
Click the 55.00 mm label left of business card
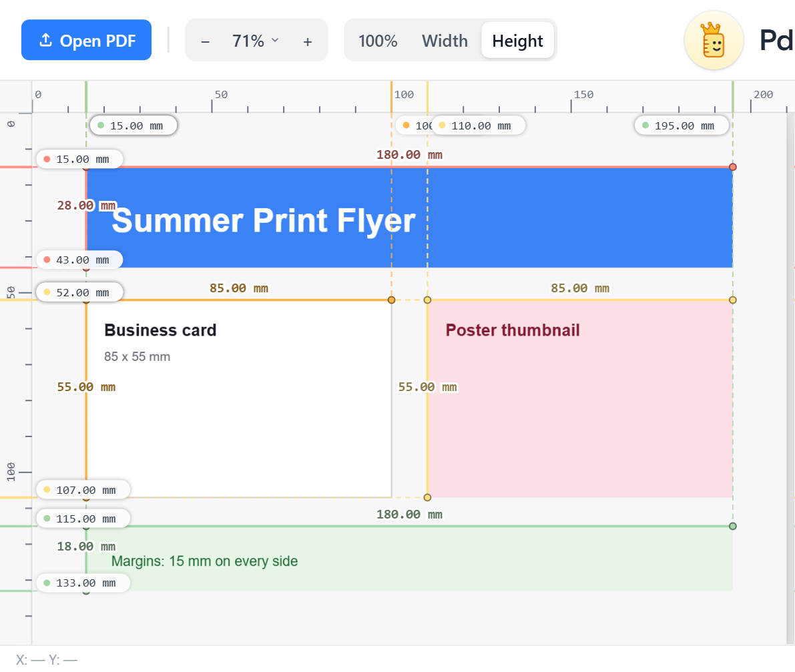[86, 386]
